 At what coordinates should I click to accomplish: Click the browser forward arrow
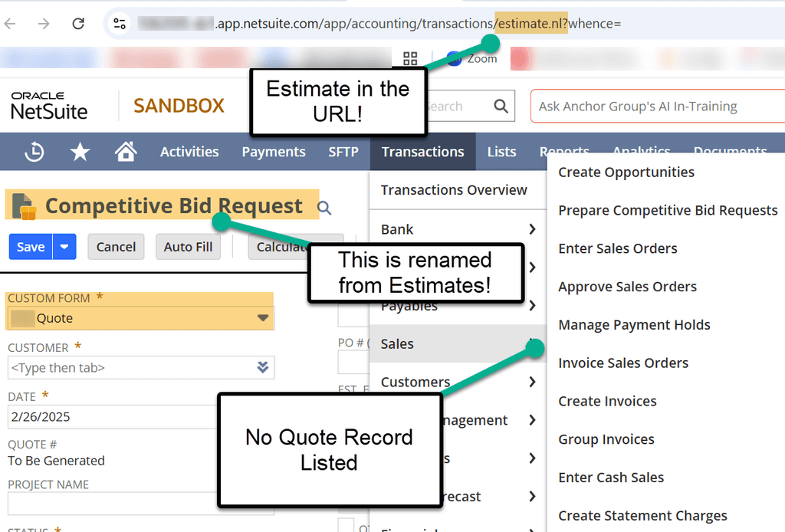point(44,24)
